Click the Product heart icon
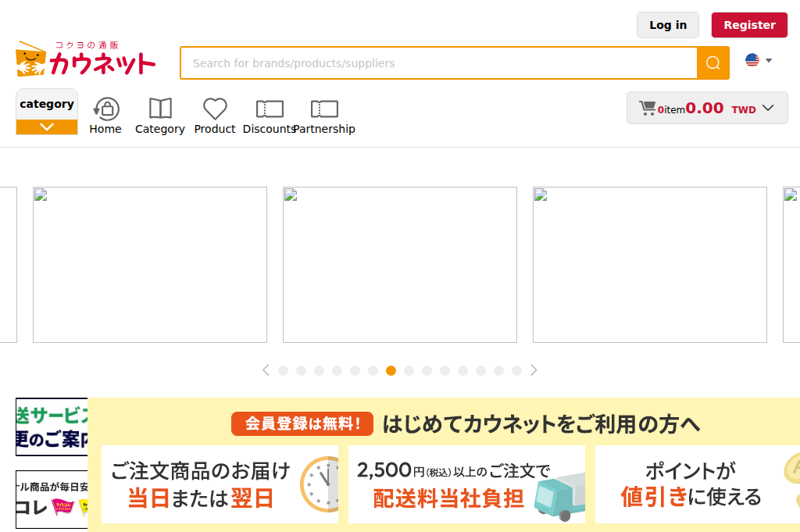The height and width of the screenshot is (532, 800). click(x=214, y=110)
